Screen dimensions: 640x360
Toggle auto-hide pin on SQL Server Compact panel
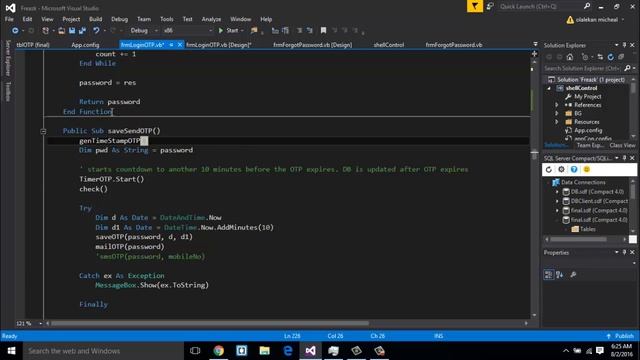(624, 158)
